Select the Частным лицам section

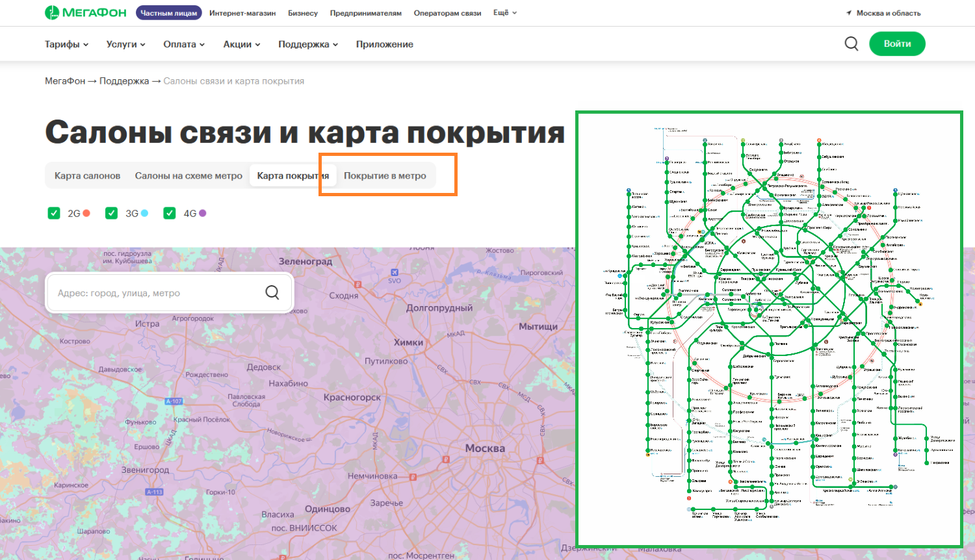coord(169,13)
